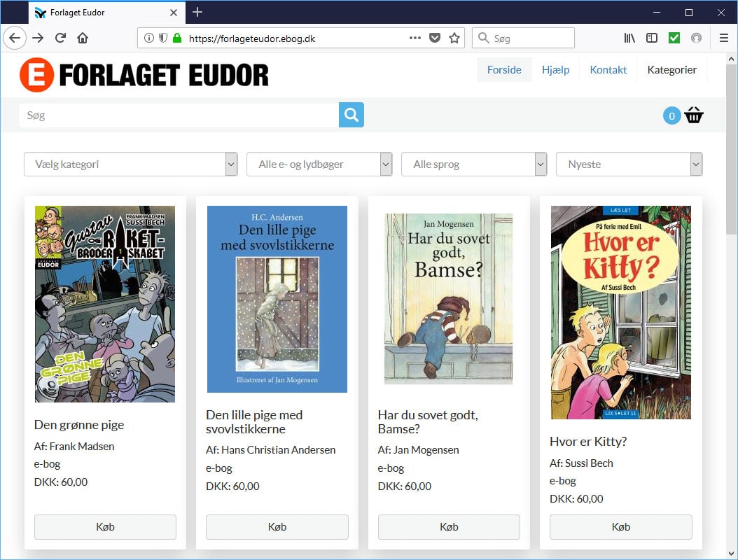Click the browser forward arrow
The width and height of the screenshot is (738, 560).
click(x=38, y=38)
